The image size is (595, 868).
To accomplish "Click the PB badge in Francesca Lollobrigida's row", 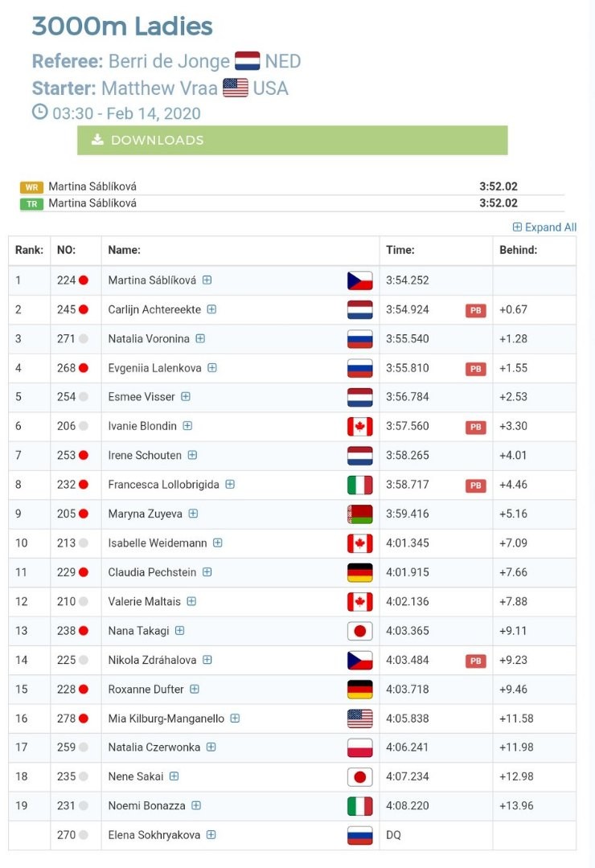I will pos(475,485).
